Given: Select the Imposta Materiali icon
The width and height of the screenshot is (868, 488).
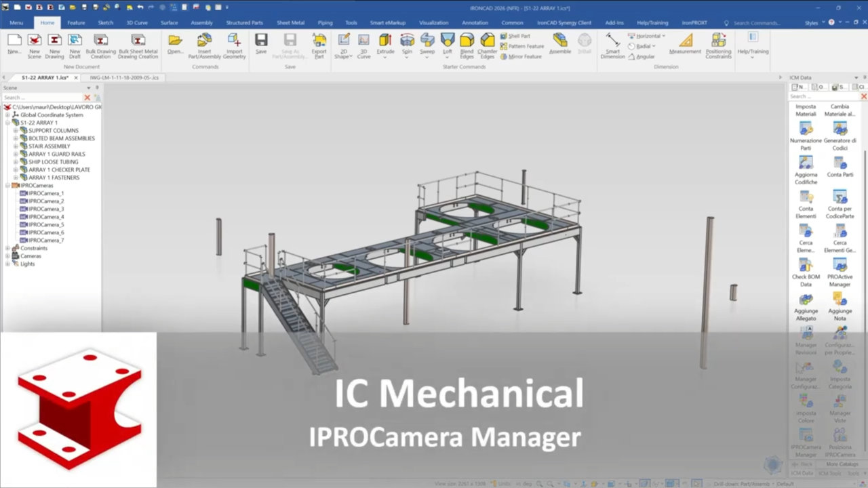Looking at the screenshot, I should click(x=806, y=109).
